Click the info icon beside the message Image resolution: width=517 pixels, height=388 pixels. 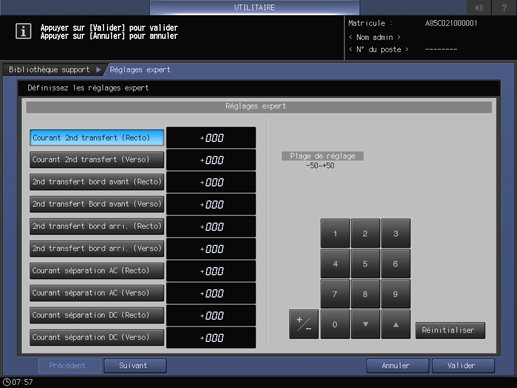23,31
